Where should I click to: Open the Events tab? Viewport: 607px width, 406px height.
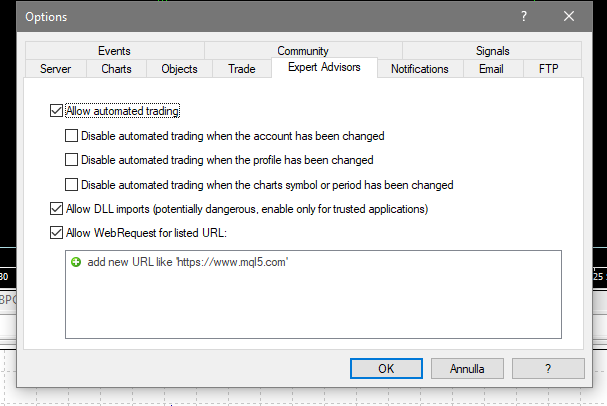click(115, 51)
